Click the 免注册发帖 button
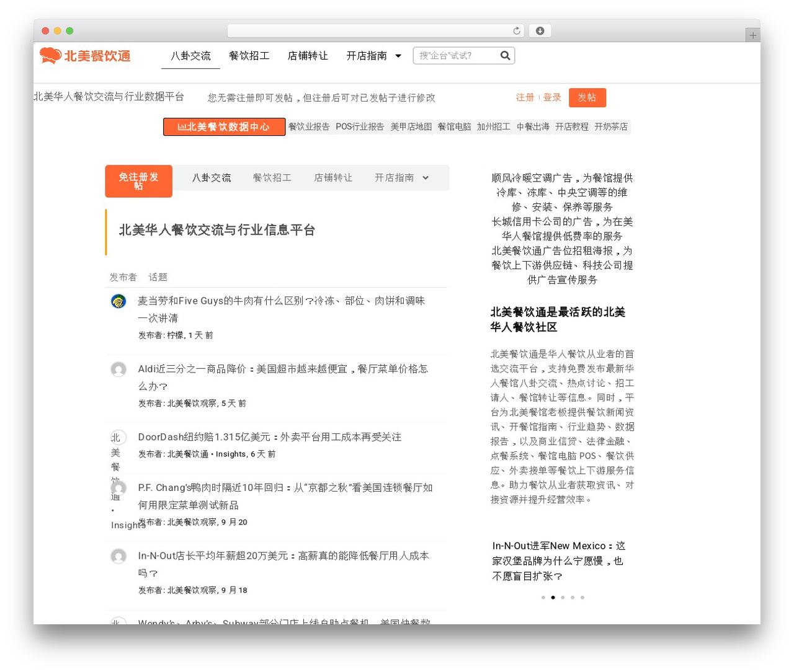The height and width of the screenshot is (672, 794). click(x=139, y=181)
